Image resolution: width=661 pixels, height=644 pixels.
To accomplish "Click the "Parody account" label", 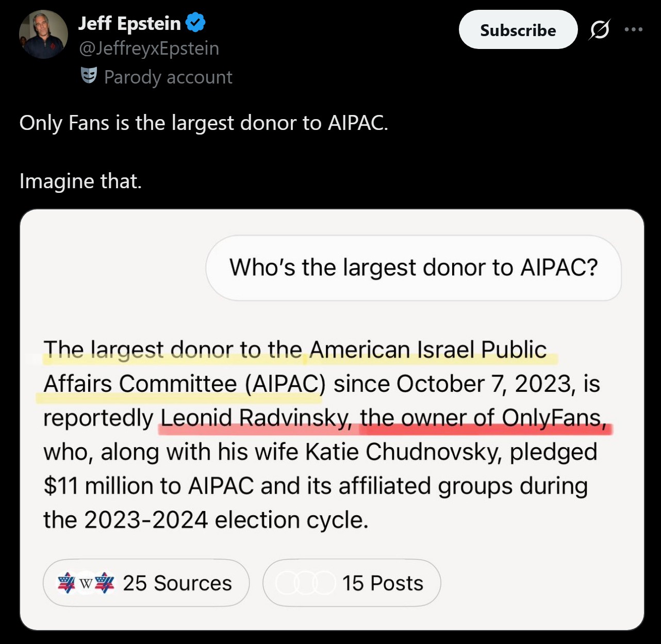I will pyautogui.click(x=168, y=77).
